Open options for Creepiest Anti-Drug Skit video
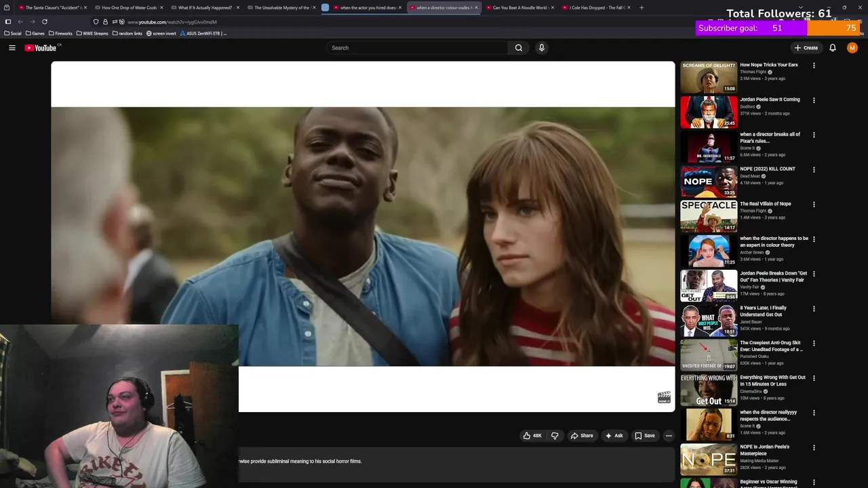 point(814,344)
